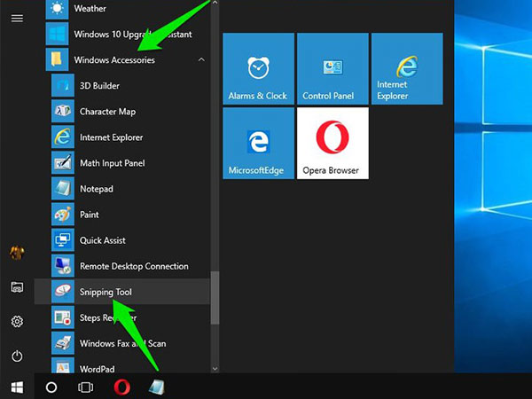
Task: Launch the WordPad icon
Action: click(x=63, y=365)
